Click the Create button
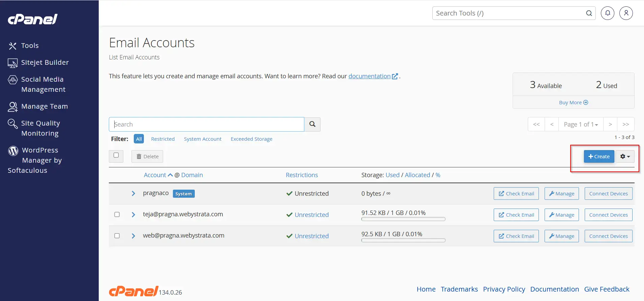This screenshot has height=301, width=644. [x=599, y=157]
